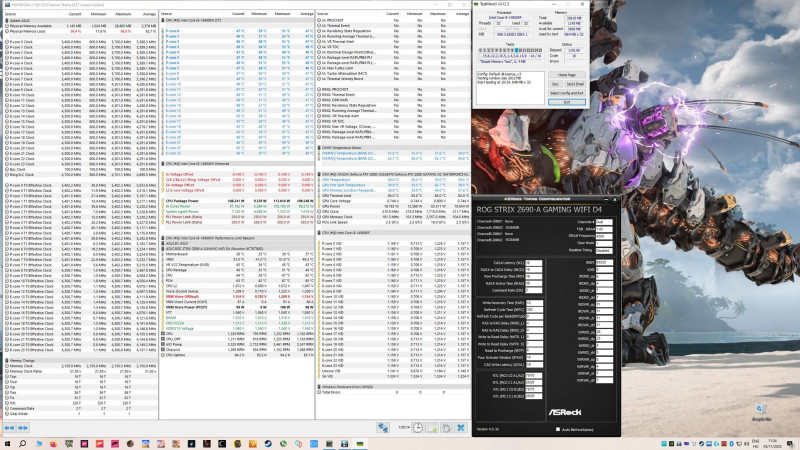Screen dimensions: 800x450
Task: Click the DRAM Frequency field in ASRock window
Action: pyautogui.click(x=604, y=236)
